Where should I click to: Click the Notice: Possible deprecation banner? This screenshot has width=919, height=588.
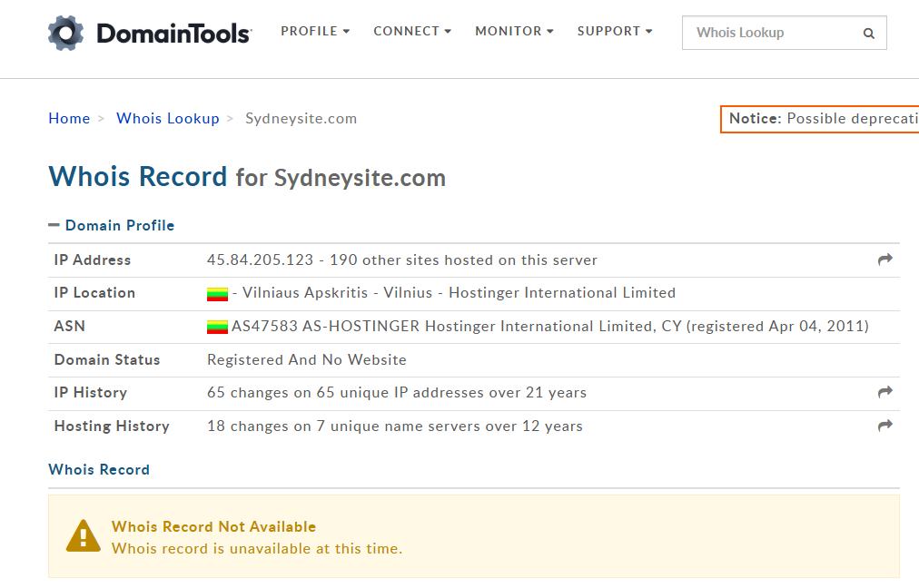819,119
